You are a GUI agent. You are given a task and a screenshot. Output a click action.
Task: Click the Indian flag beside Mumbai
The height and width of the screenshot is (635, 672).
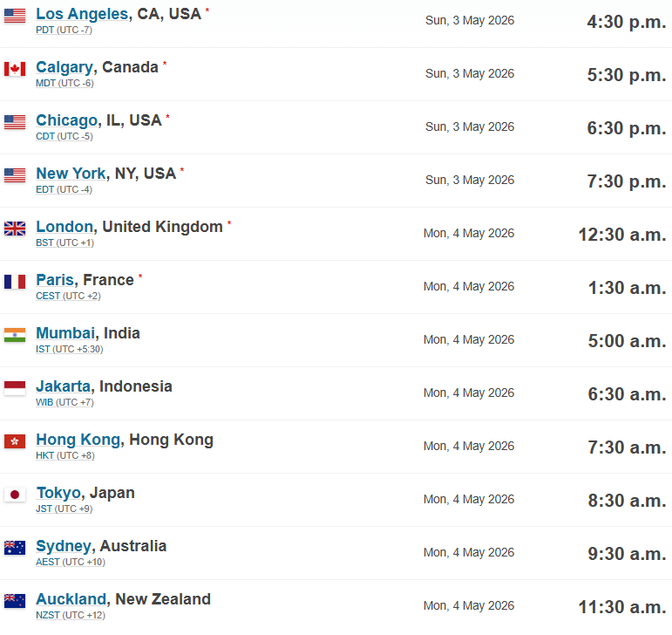pos(15,335)
